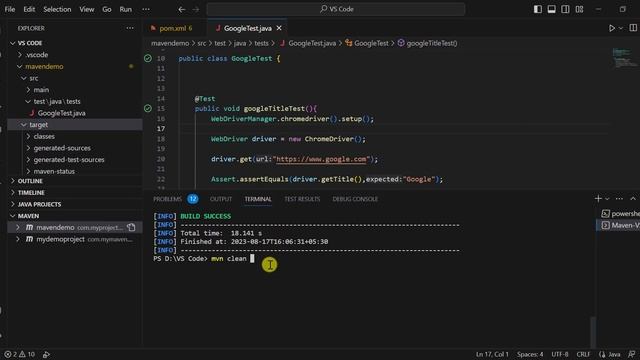Expand the classes folder

pos(75,136)
